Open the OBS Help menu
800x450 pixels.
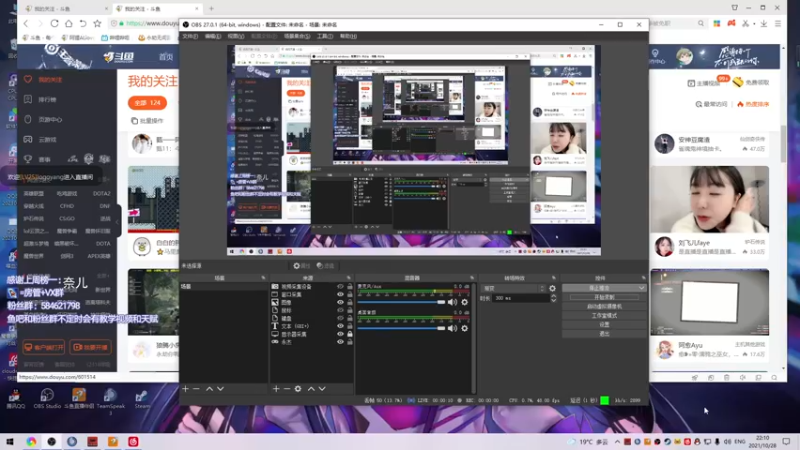(348, 36)
